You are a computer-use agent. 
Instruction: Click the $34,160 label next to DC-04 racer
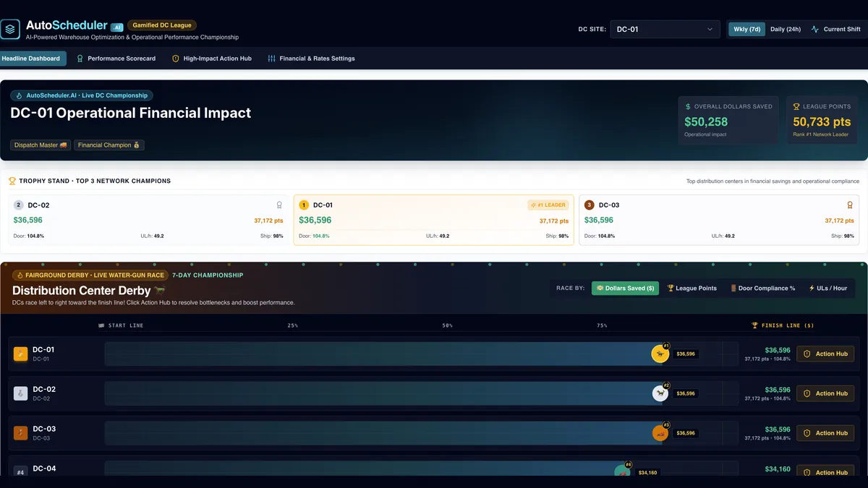pyautogui.click(x=647, y=473)
